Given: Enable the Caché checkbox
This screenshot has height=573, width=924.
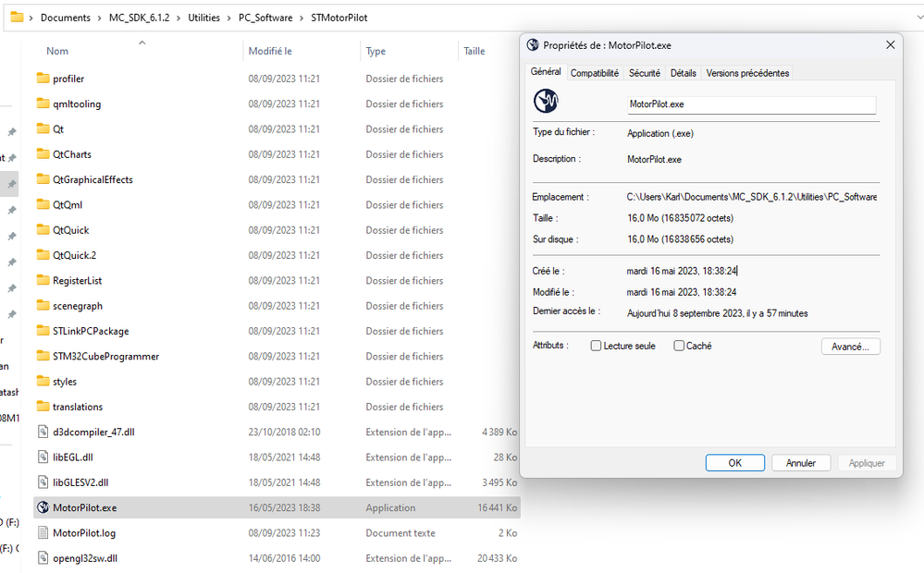Looking at the screenshot, I should 679,346.
